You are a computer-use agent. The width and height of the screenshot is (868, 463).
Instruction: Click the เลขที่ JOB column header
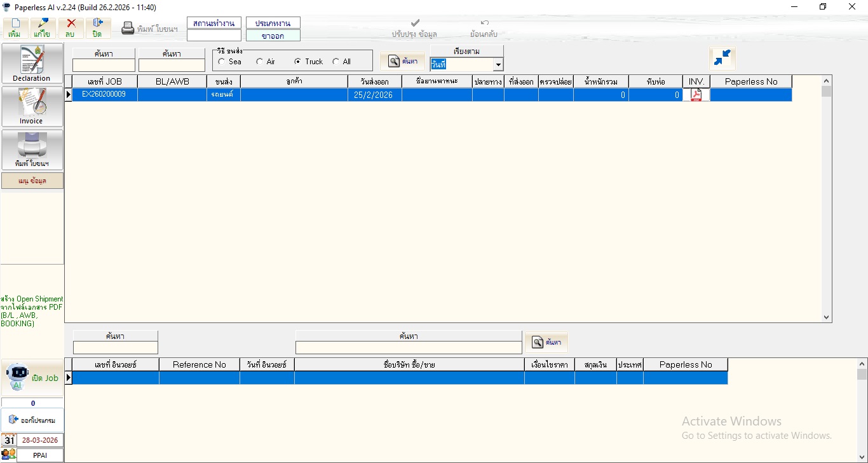pos(104,81)
